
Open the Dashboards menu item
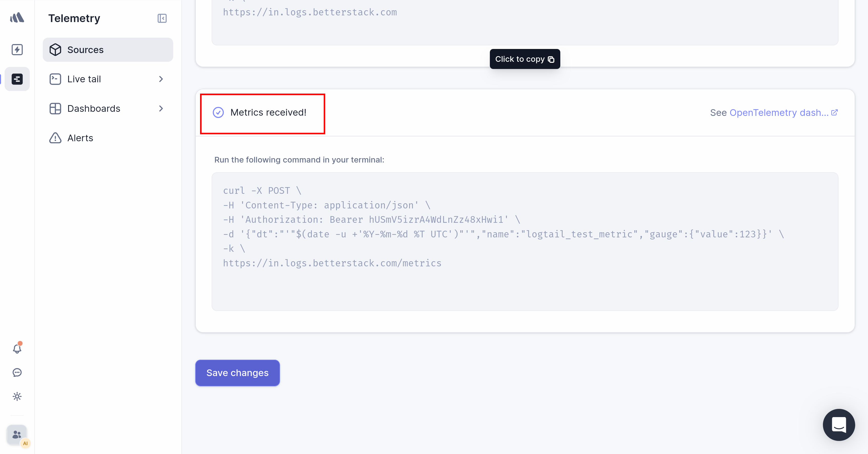[108, 108]
